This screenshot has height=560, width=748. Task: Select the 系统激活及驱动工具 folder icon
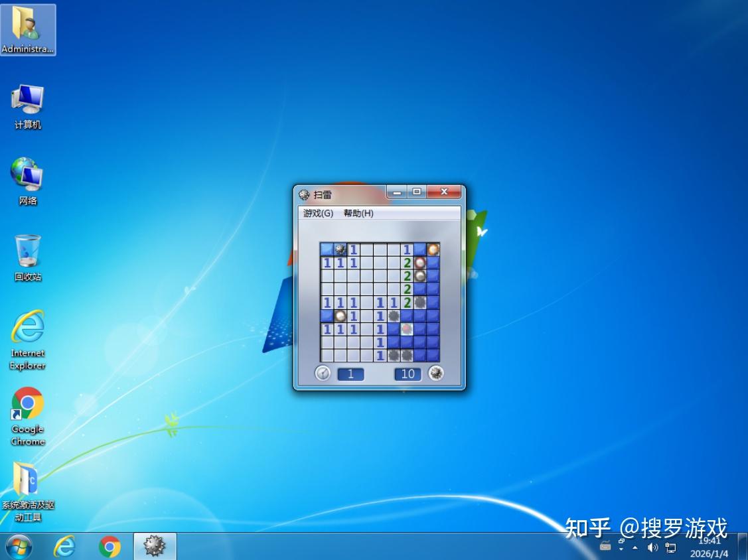pos(28,491)
